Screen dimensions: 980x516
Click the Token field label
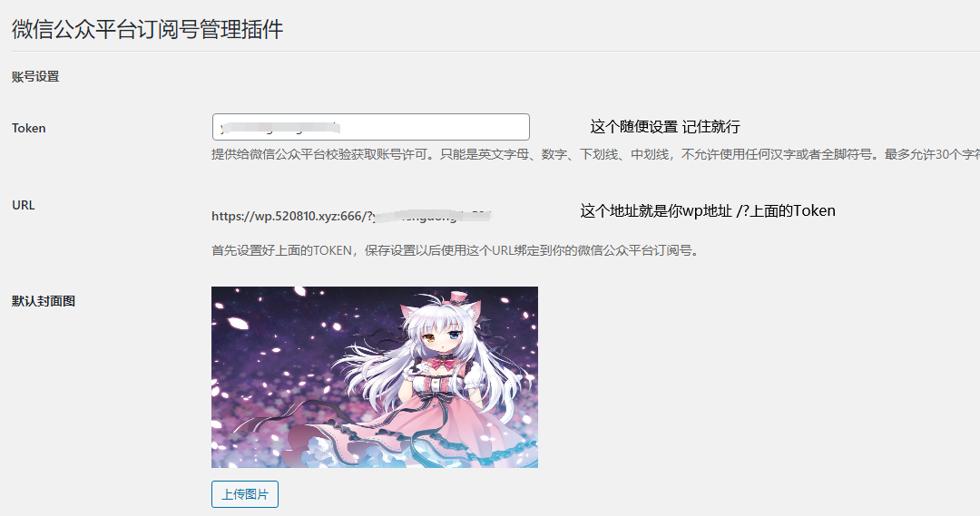29,128
